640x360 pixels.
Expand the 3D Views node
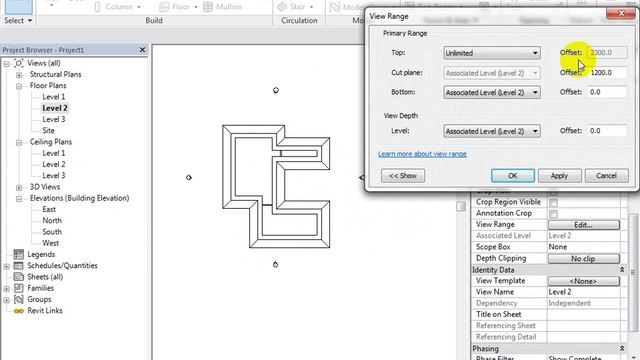[19, 187]
